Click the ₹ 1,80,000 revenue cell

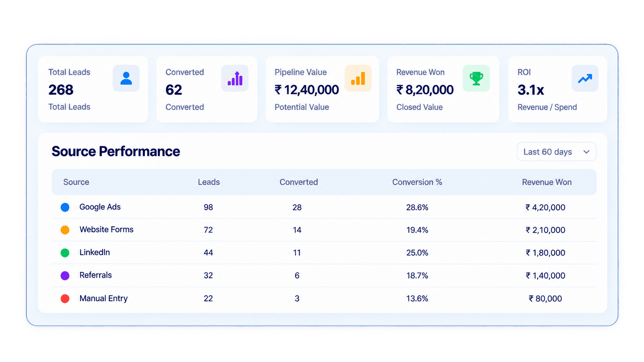coord(545,253)
